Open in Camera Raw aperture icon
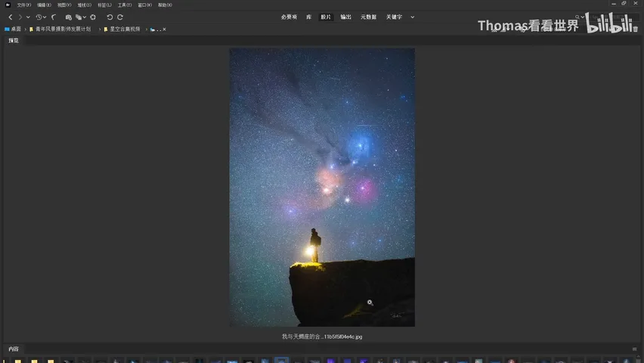Image resolution: width=644 pixels, height=363 pixels. [93, 17]
